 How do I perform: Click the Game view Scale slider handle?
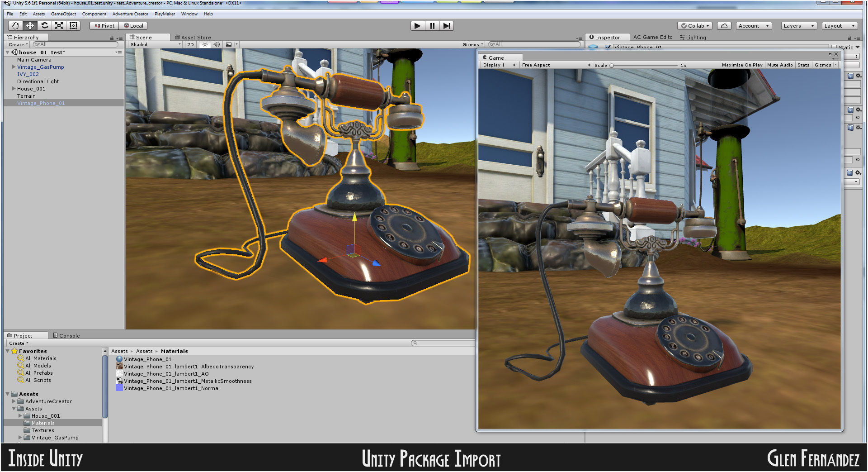click(612, 65)
